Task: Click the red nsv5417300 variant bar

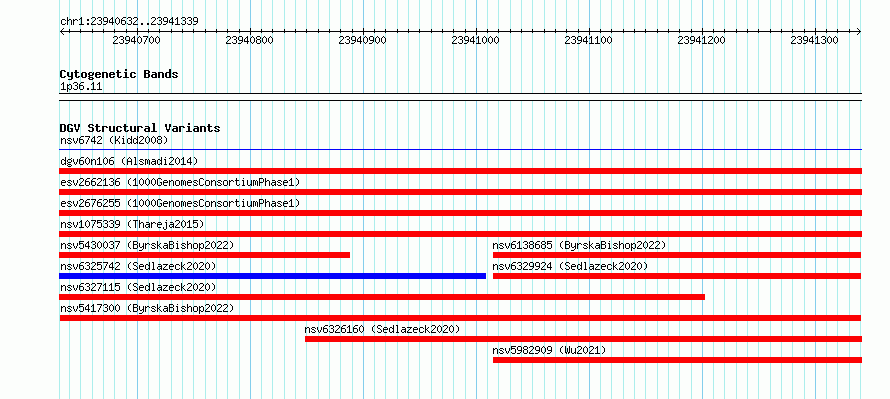Action: tap(460, 318)
